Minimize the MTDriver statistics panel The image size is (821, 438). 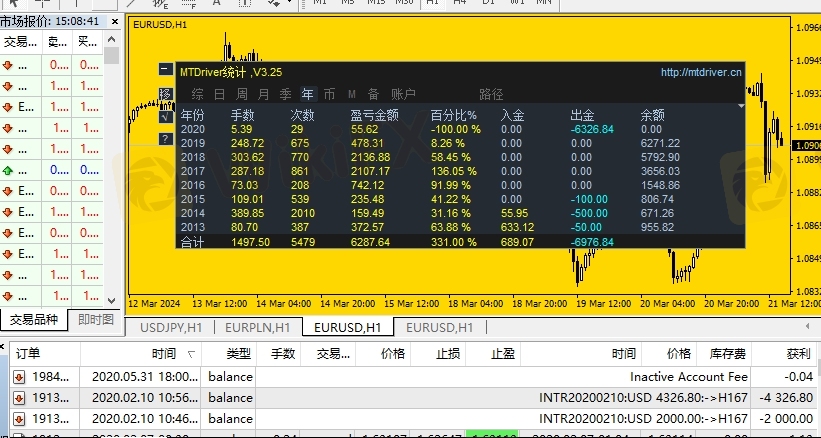click(x=165, y=69)
